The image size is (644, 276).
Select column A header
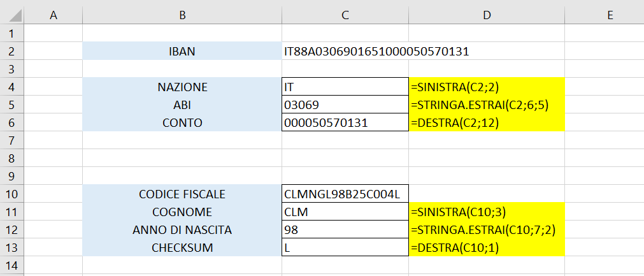click(x=53, y=15)
